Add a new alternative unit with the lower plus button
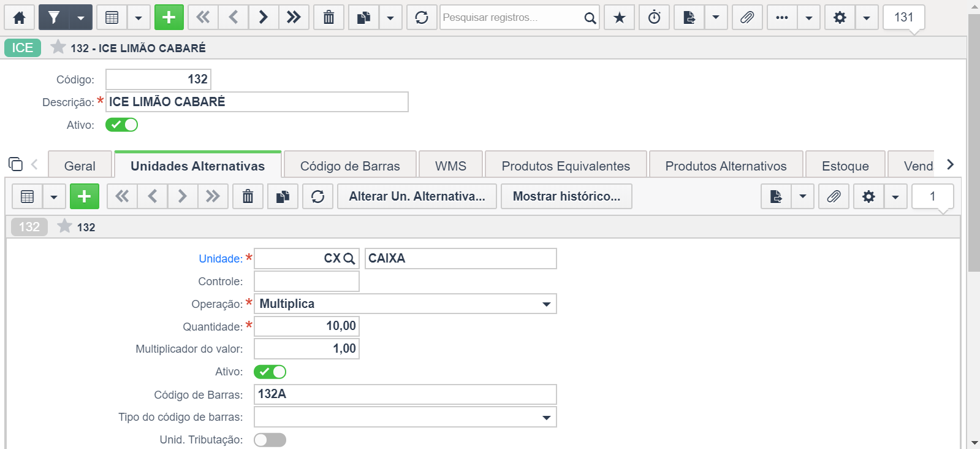Screen dimensions: 980x449 (85, 196)
